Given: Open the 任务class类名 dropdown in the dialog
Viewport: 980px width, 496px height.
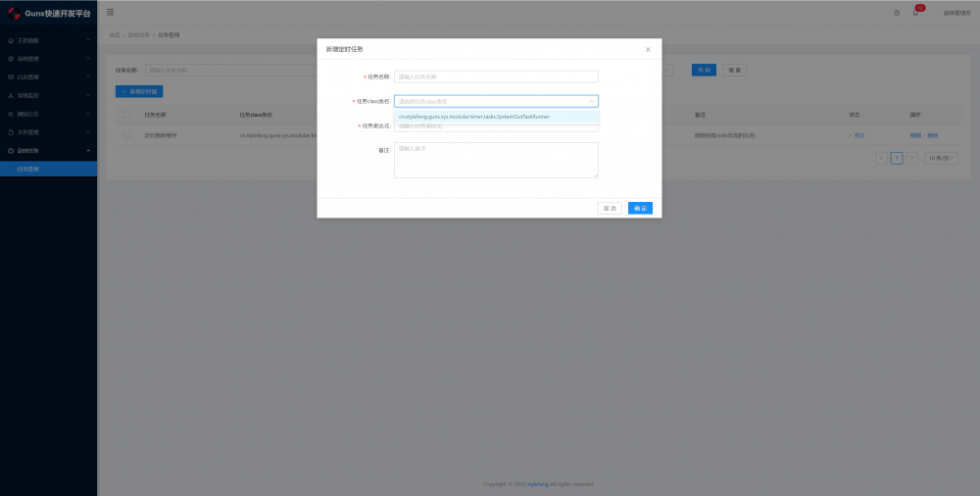Looking at the screenshot, I should pyautogui.click(x=496, y=101).
